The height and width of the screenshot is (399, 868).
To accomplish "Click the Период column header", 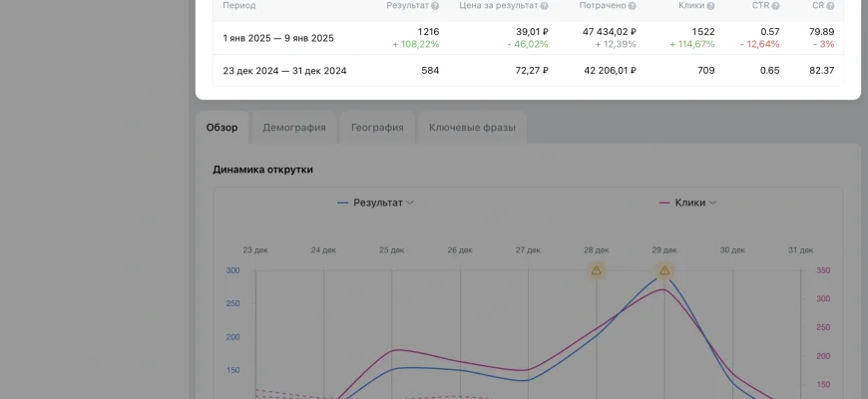I will tap(239, 6).
